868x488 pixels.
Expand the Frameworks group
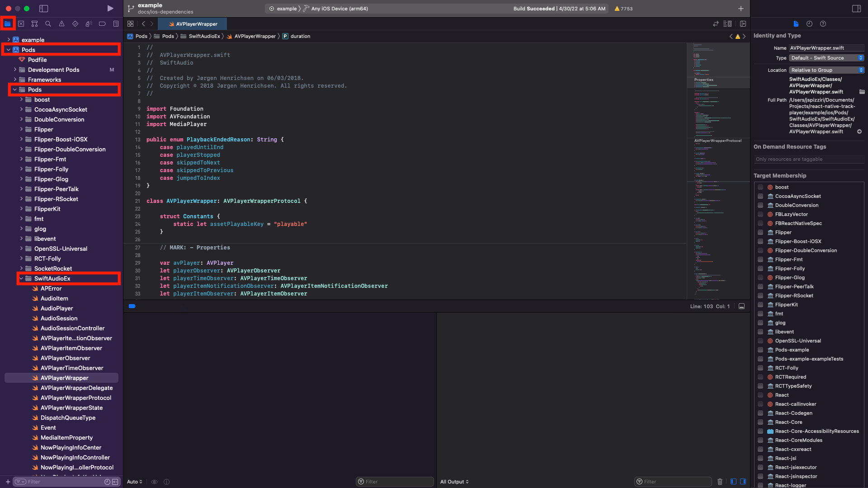[x=15, y=80]
